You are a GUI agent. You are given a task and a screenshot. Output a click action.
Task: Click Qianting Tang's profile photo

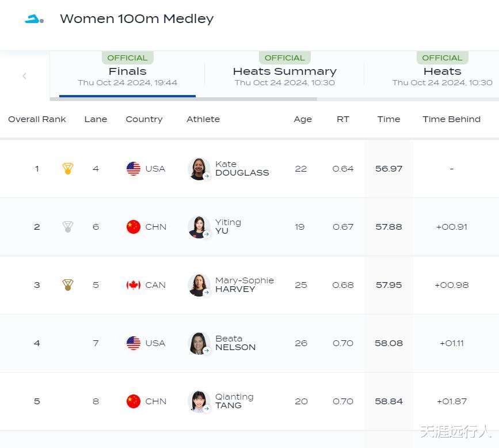coord(199,401)
